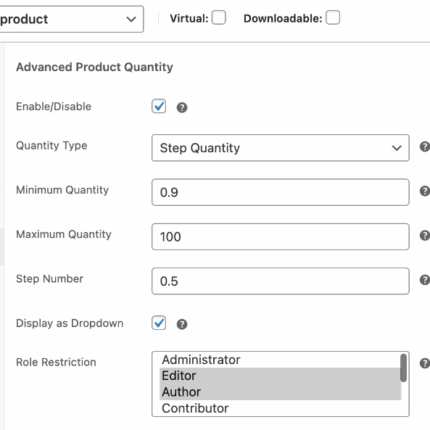This screenshot has height=430, width=430.
Task: Check the Downloadable checkbox
Action: coord(333,17)
